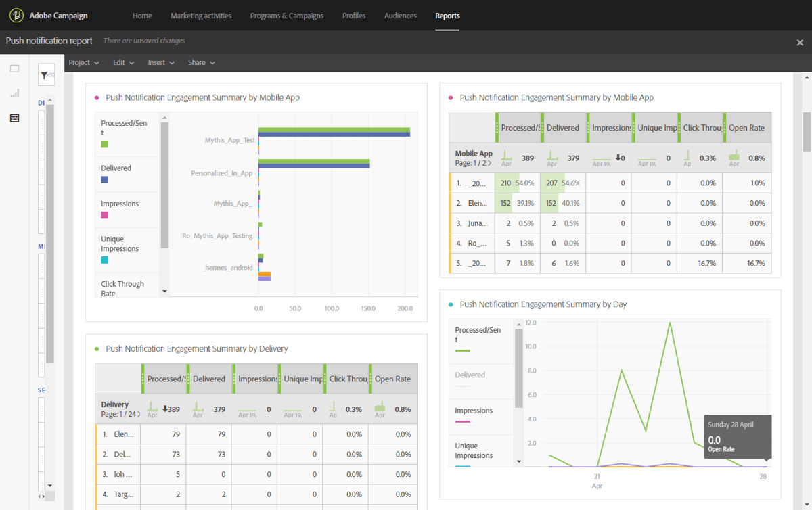The height and width of the screenshot is (510, 812).
Task: Open the Insert menu
Action: pyautogui.click(x=161, y=62)
